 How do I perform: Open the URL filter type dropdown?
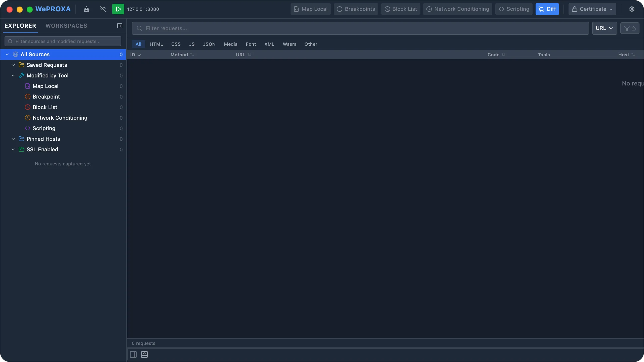pyautogui.click(x=605, y=28)
